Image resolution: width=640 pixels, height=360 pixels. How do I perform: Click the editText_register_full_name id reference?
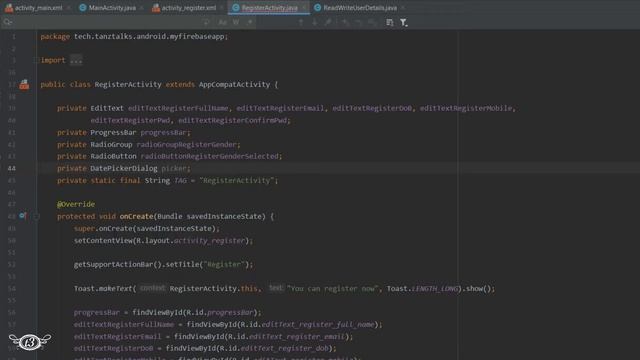[x=318, y=324]
